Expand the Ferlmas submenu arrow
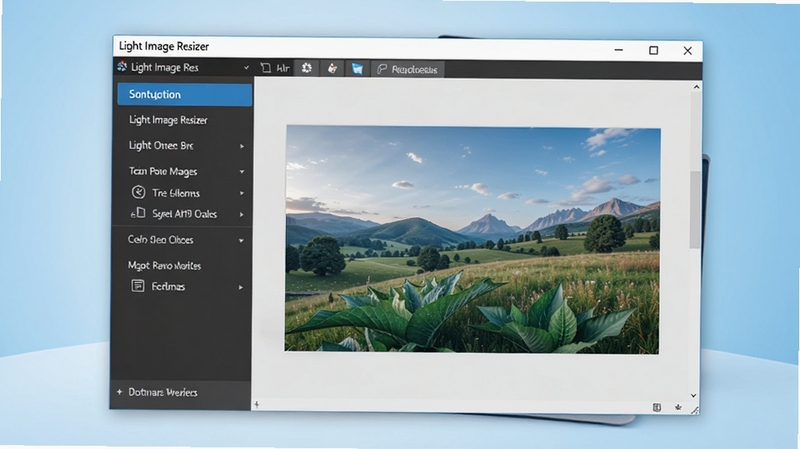 click(x=241, y=288)
